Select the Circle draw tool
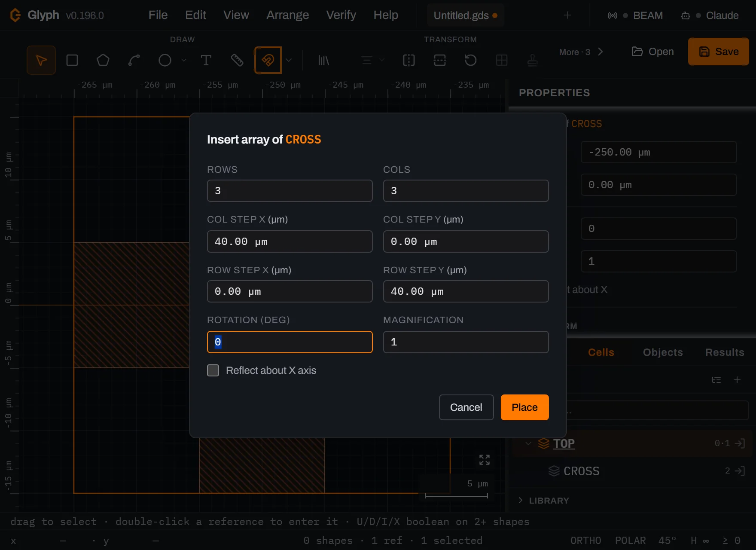 click(x=165, y=60)
